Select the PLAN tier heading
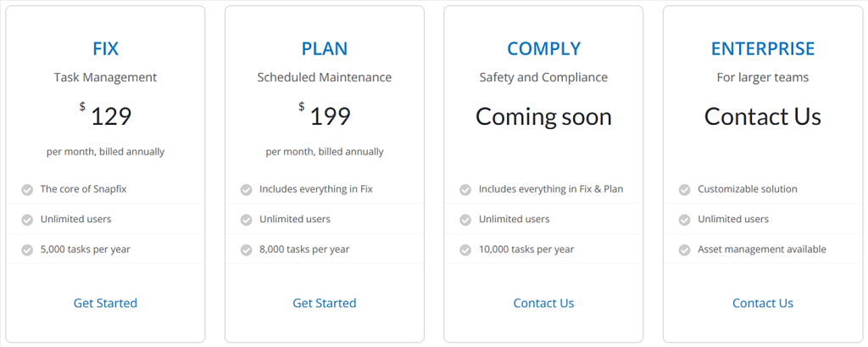868x347 pixels. pos(325,48)
